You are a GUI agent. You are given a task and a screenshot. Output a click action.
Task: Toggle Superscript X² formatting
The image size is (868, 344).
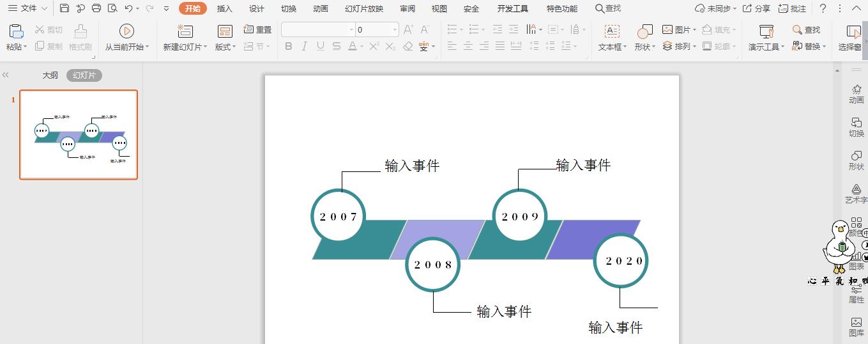[x=374, y=46]
